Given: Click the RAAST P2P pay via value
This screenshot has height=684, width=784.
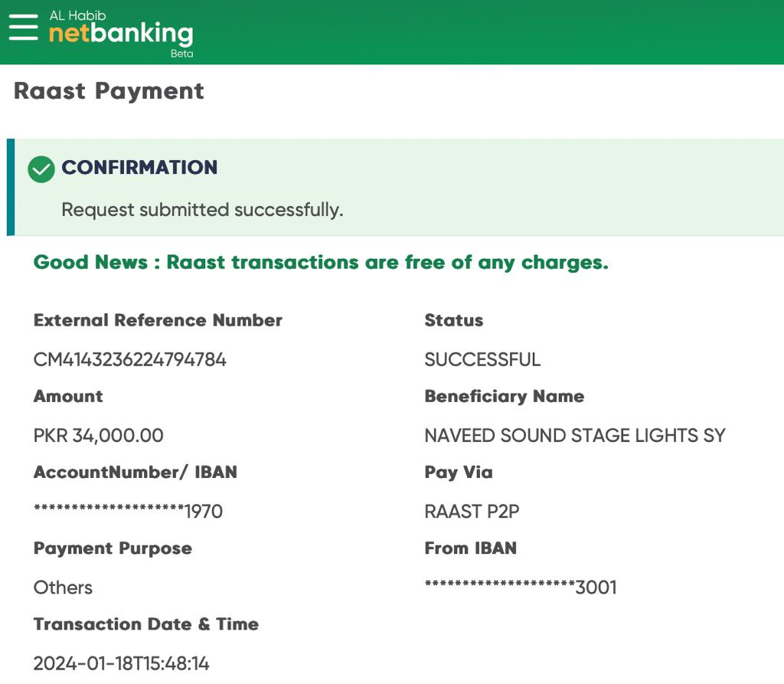Looking at the screenshot, I should (x=472, y=511).
